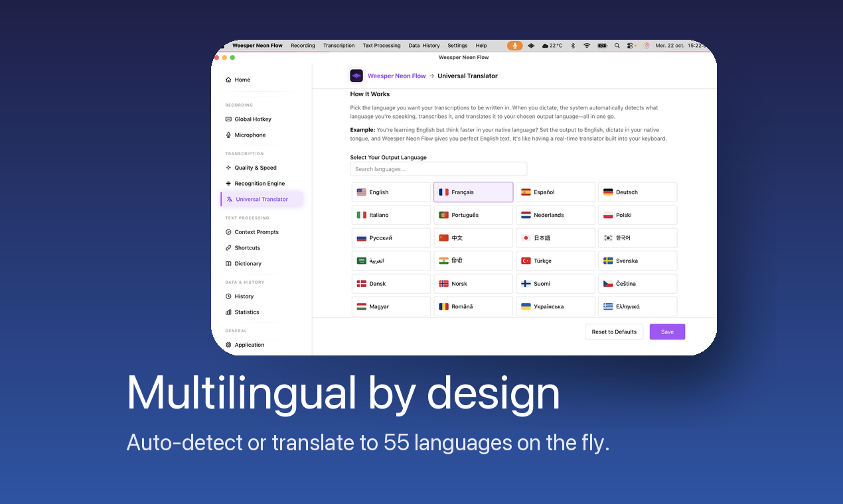
Task: Open Recognition Engine section
Action: pos(259,184)
